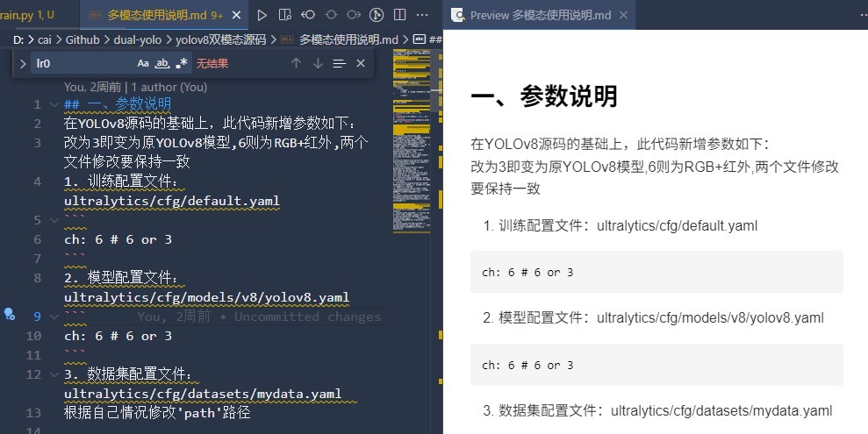Viewport: 868px width, 434px height.
Task: Go to previous change icon
Action: (x=308, y=15)
